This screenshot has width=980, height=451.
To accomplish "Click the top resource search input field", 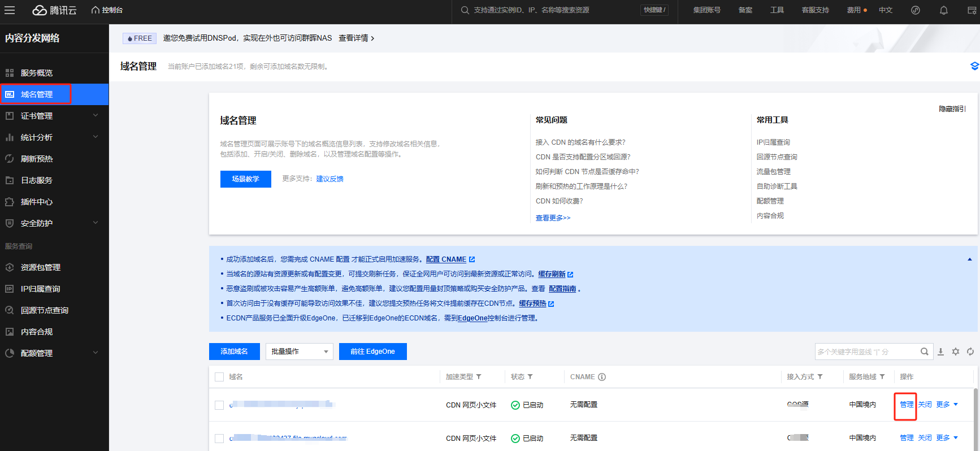I will tap(554, 10).
